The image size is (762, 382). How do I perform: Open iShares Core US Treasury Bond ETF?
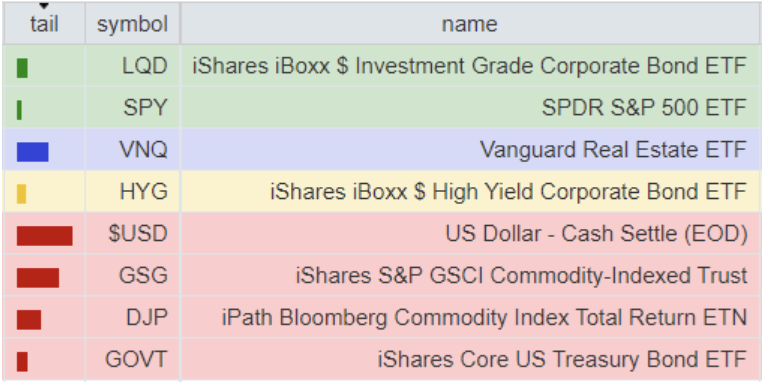562,359
